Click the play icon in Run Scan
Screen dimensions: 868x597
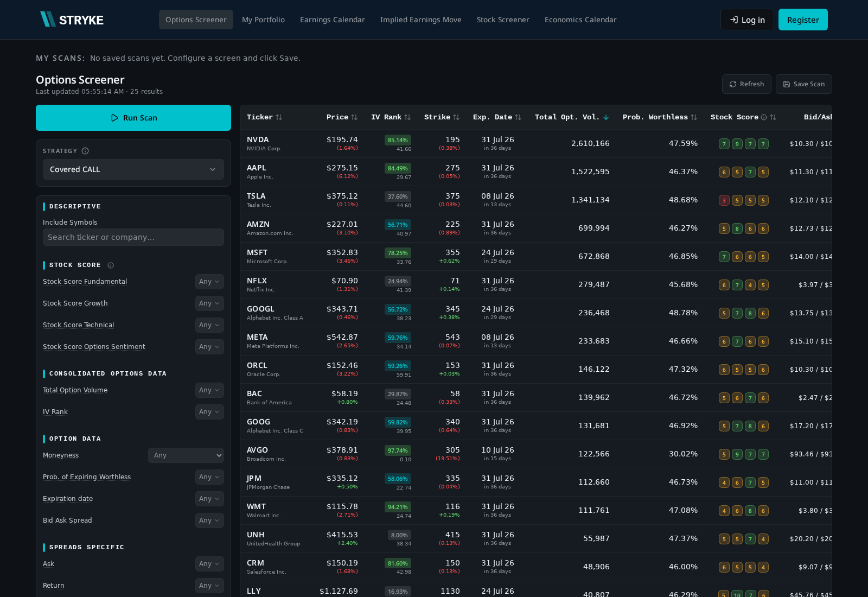point(114,118)
